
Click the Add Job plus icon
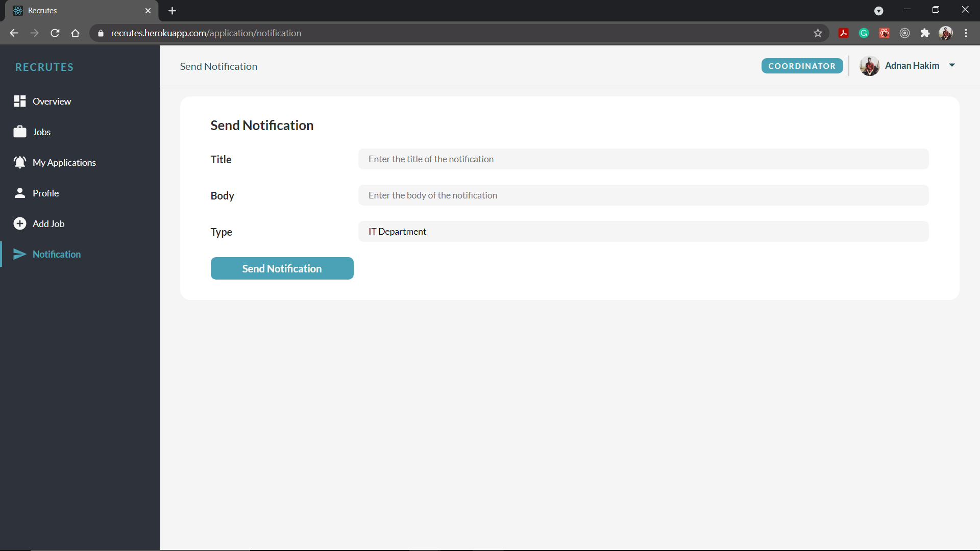pos(19,223)
